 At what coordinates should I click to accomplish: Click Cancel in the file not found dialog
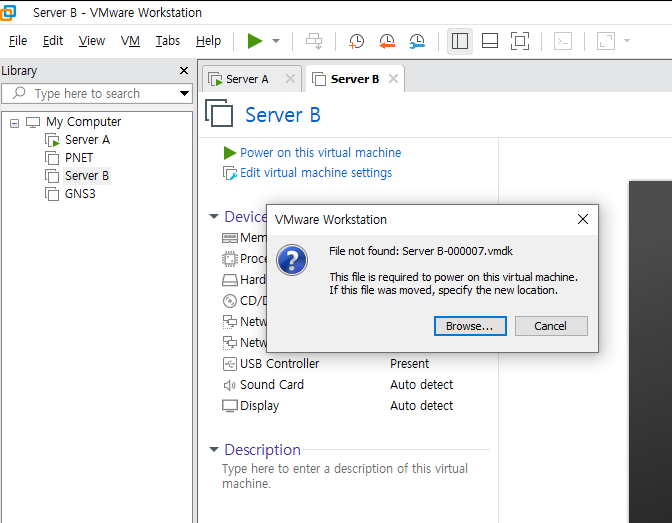coord(551,326)
